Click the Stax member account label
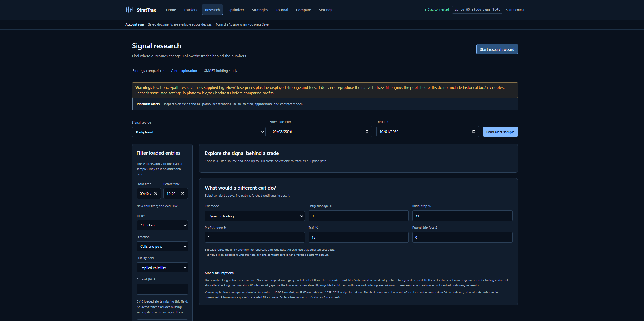The height and width of the screenshot is (321, 644). coord(515,10)
